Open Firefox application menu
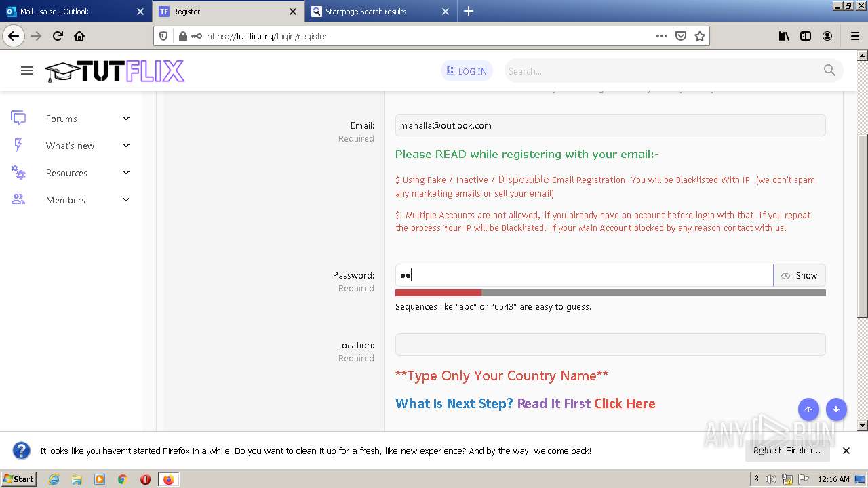The width and height of the screenshot is (868, 488). [854, 36]
